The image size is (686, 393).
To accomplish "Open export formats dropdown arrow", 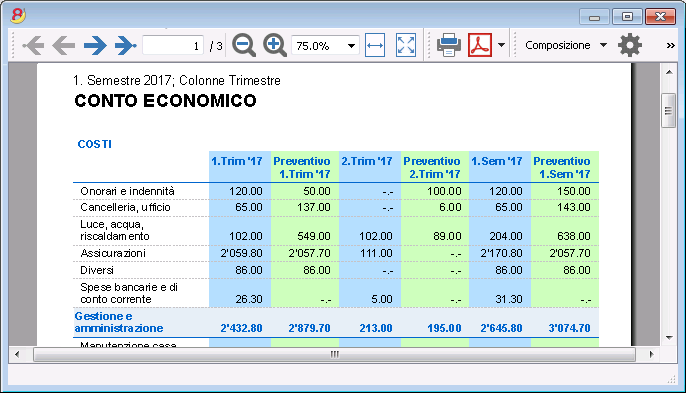I will [x=501, y=45].
